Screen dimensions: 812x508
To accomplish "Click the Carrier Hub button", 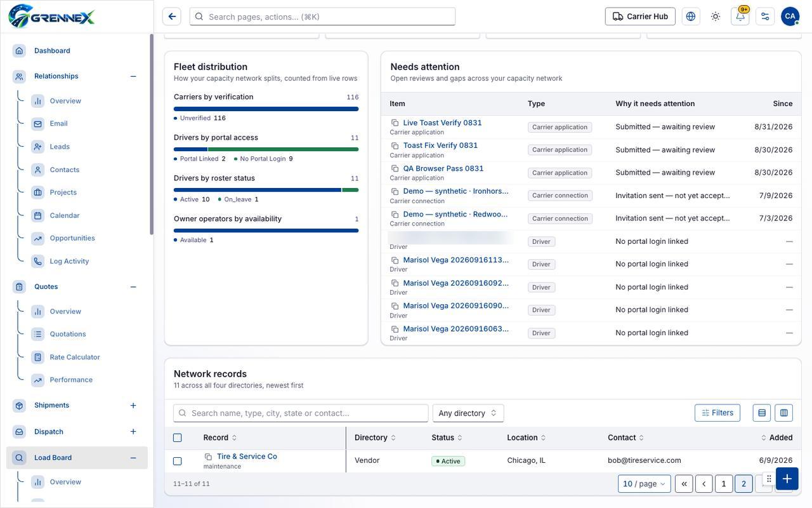I will pyautogui.click(x=640, y=17).
